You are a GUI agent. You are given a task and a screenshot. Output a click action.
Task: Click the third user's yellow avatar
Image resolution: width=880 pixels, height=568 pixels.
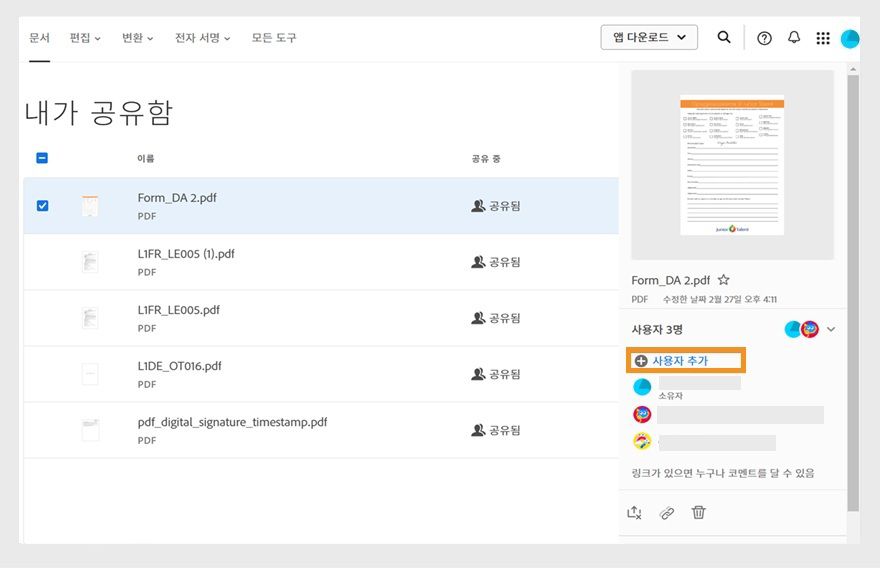point(642,442)
